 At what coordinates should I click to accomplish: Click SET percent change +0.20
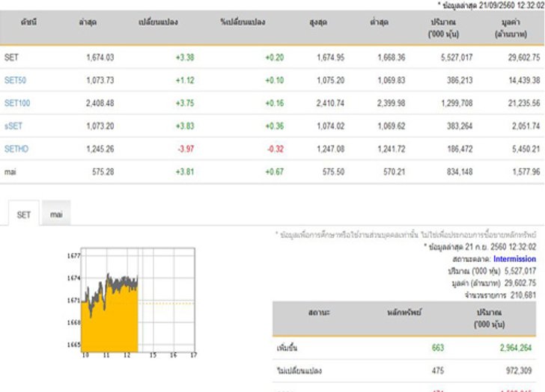pyautogui.click(x=275, y=58)
